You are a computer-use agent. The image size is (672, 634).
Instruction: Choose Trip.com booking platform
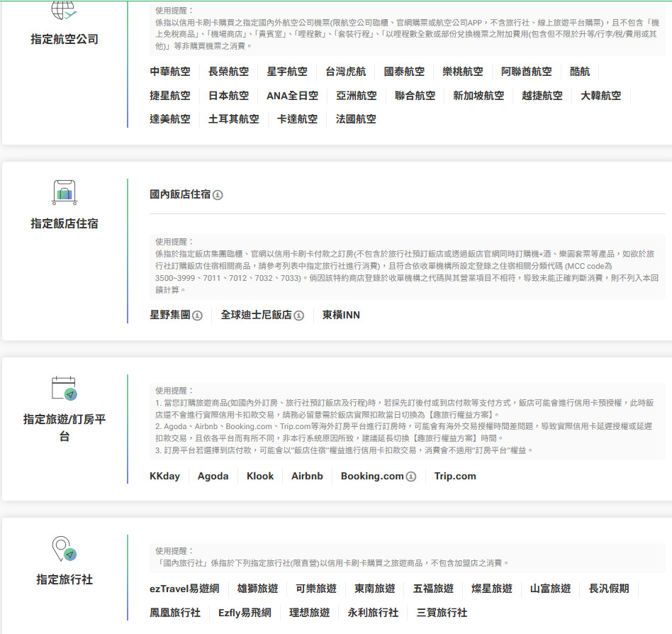coord(455,477)
